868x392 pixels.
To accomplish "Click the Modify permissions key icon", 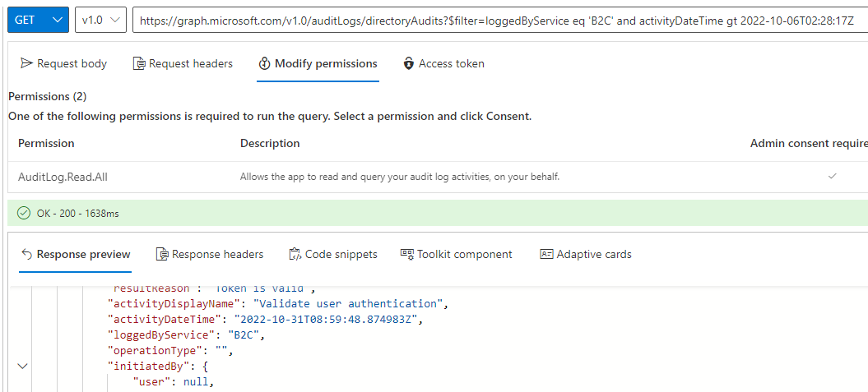I will tap(264, 63).
